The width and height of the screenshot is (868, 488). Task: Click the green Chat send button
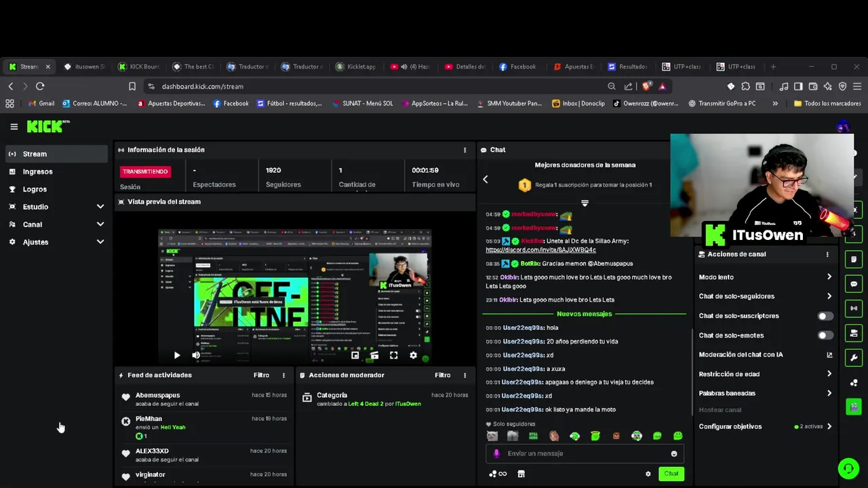[671, 474]
